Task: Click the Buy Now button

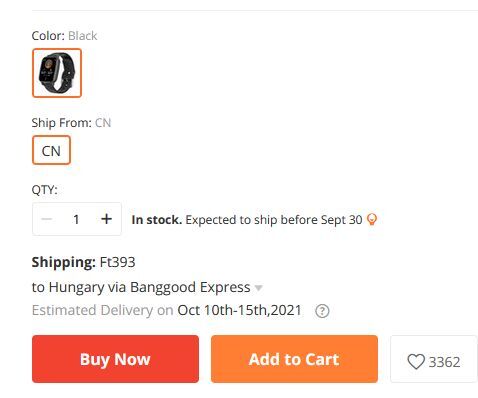Action: click(115, 359)
